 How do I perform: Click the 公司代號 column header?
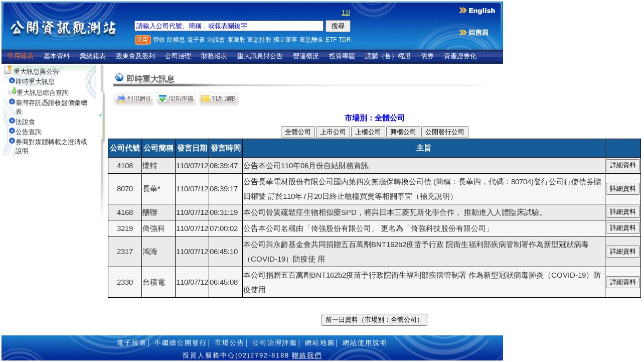pos(125,148)
